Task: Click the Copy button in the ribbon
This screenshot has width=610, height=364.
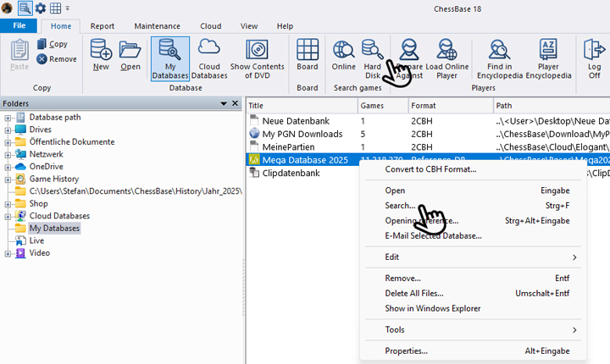Action: coord(53,44)
